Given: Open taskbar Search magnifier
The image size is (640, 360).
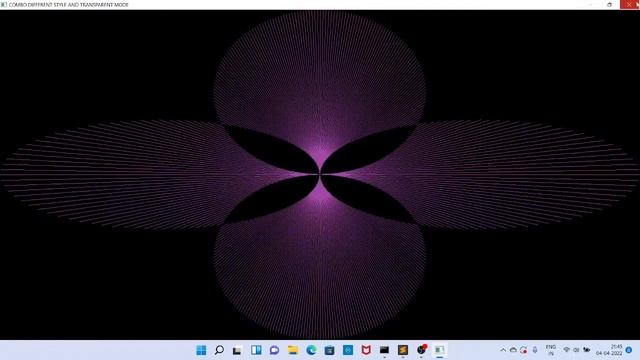Looking at the screenshot, I should tap(219, 350).
